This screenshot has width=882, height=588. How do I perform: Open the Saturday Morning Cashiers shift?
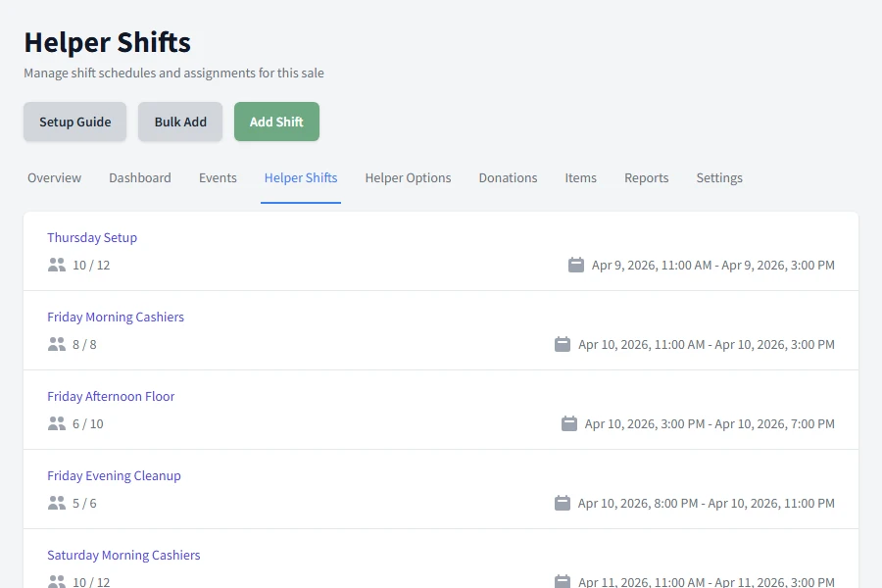click(123, 555)
